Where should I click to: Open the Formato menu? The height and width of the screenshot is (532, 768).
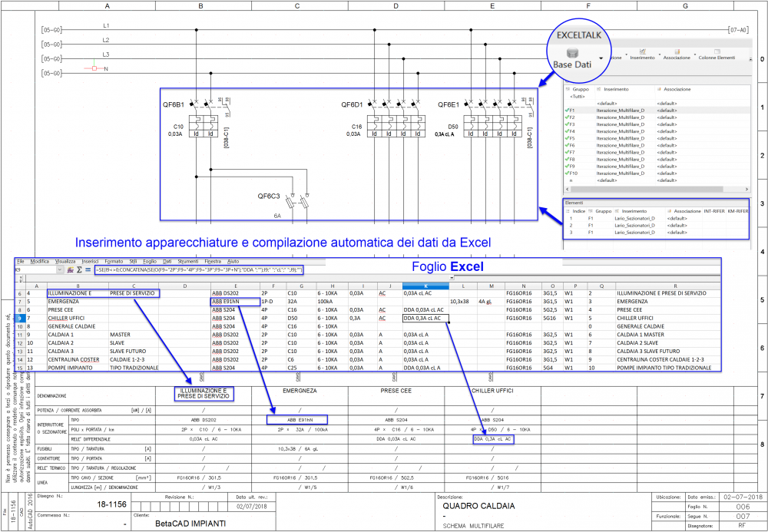coord(114,261)
